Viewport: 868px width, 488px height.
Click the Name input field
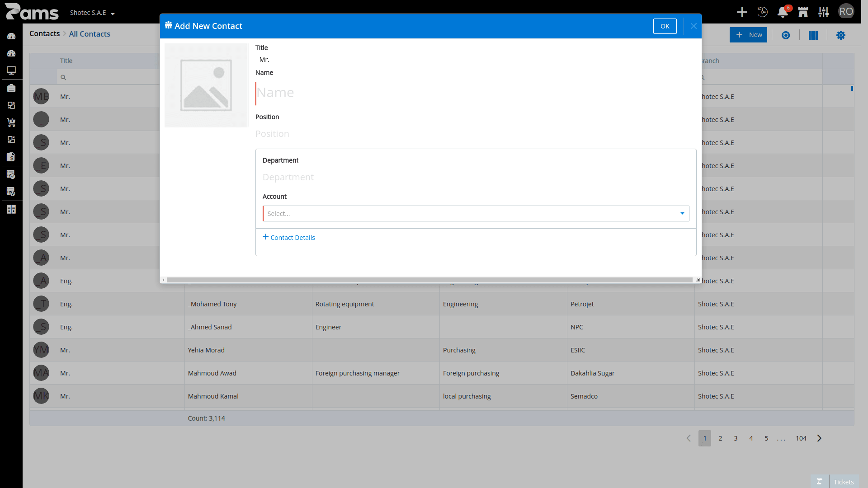(x=476, y=93)
